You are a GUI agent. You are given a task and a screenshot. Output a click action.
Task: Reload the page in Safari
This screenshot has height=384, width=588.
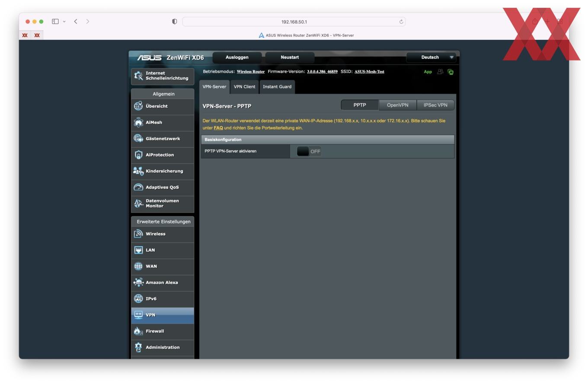point(401,22)
